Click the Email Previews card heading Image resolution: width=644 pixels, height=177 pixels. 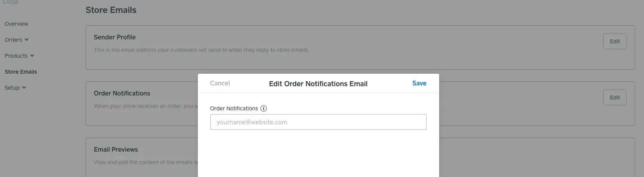point(116,149)
